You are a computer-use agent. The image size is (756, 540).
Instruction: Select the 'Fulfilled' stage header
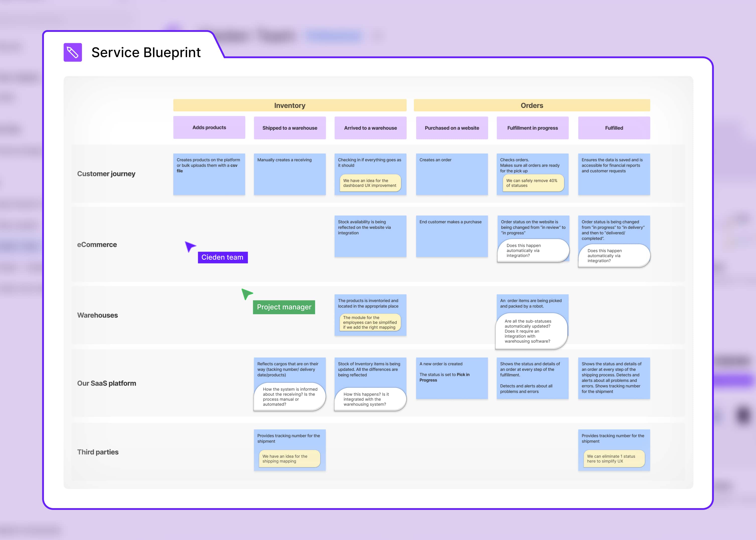[x=614, y=128]
